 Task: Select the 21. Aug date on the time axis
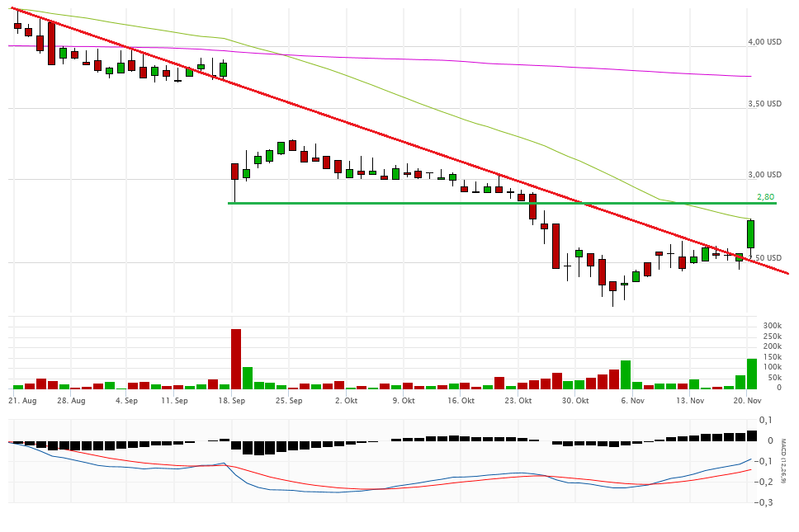coord(22,401)
